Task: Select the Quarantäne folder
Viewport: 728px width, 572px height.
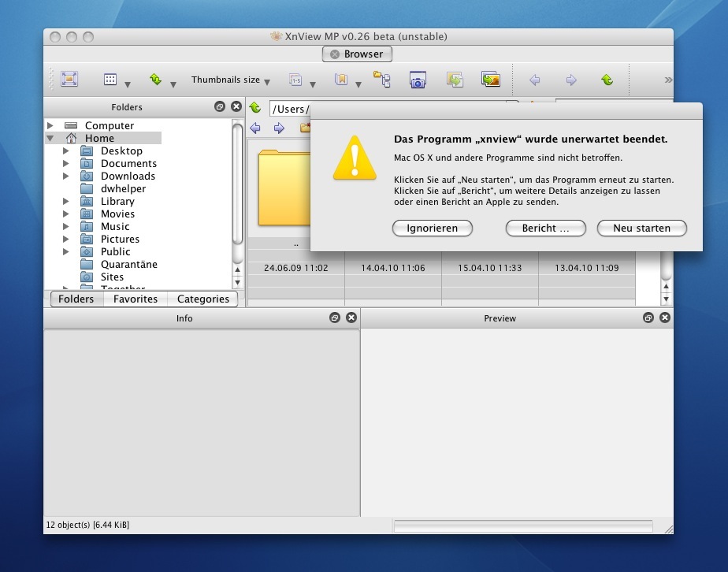Action: [128, 264]
